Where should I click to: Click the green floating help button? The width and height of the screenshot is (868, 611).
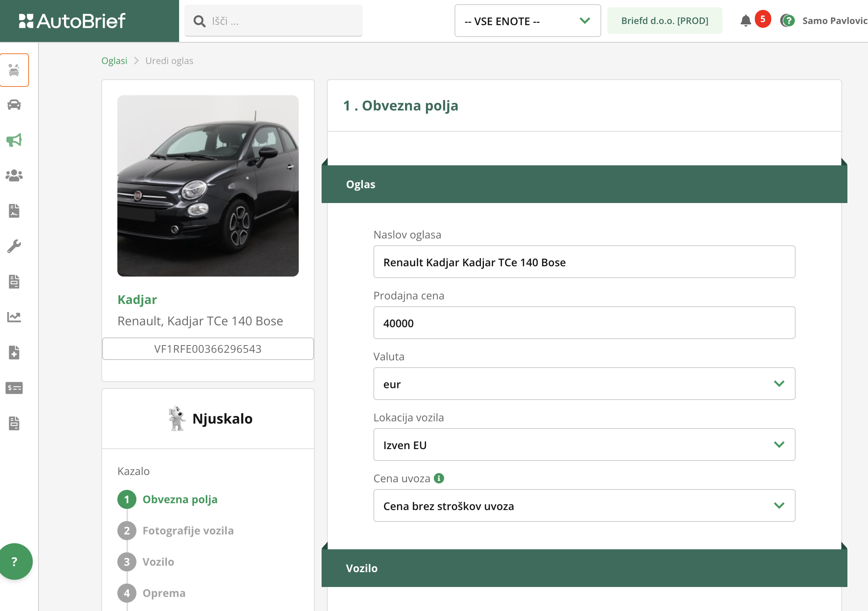pyautogui.click(x=14, y=561)
